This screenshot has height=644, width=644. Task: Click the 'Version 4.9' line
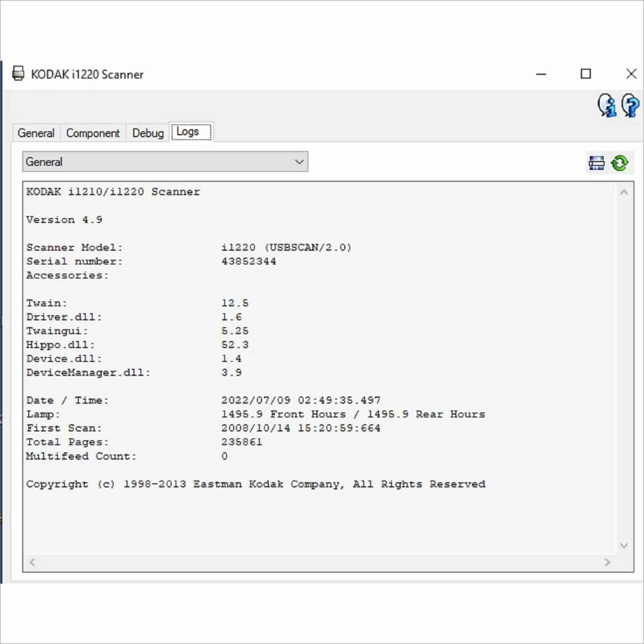[x=64, y=220]
